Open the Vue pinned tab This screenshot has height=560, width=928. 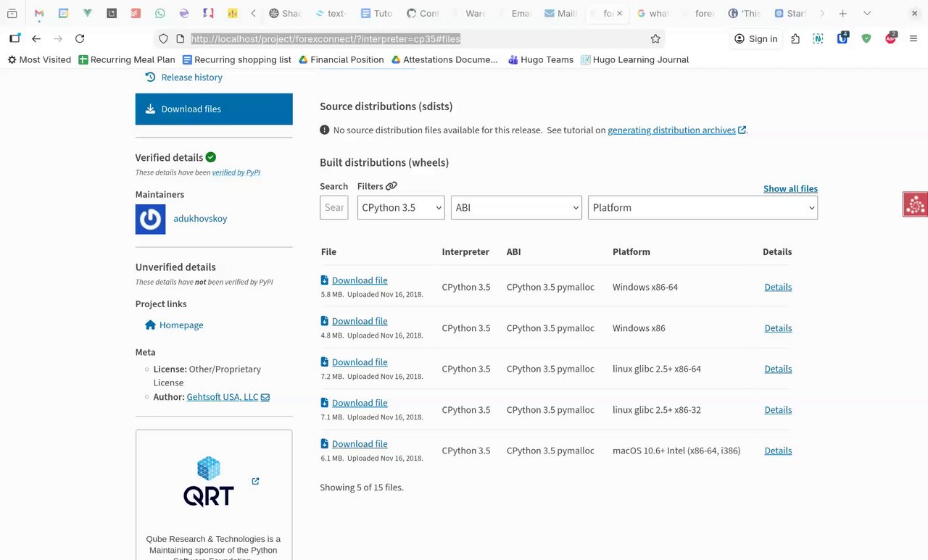click(x=88, y=14)
